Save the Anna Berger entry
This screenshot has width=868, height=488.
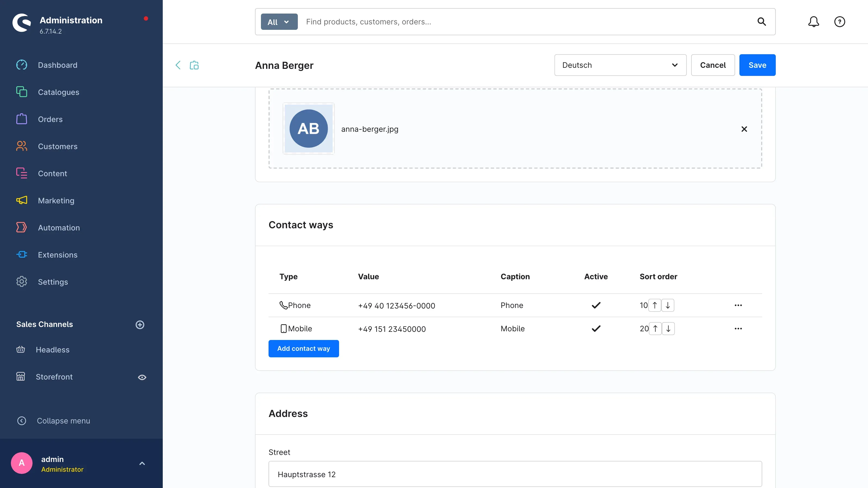[757, 65]
